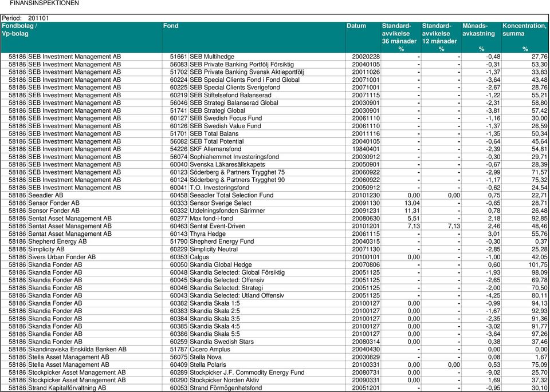Select Stockpicker J.F. Commodity Energy Fund
The height and width of the screenshot is (392, 550).
(x=247, y=373)
